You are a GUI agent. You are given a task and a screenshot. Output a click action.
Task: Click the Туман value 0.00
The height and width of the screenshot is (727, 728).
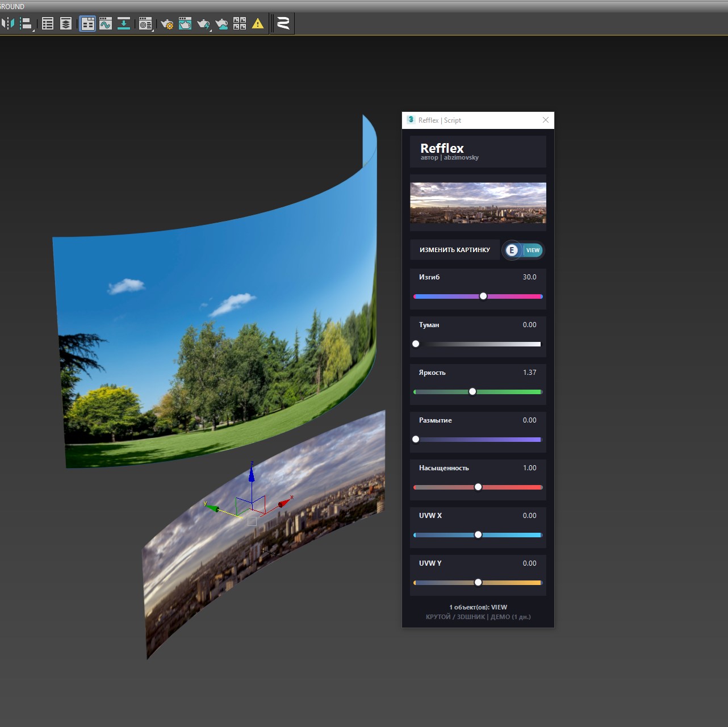click(529, 325)
